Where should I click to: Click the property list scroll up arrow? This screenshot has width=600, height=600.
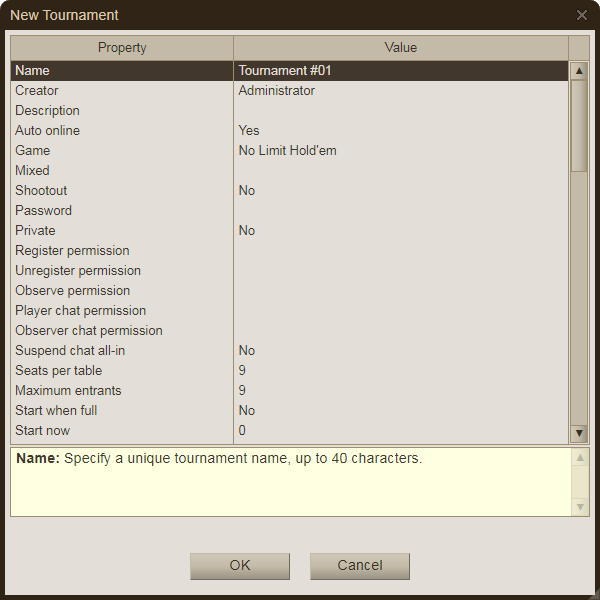pyautogui.click(x=579, y=71)
